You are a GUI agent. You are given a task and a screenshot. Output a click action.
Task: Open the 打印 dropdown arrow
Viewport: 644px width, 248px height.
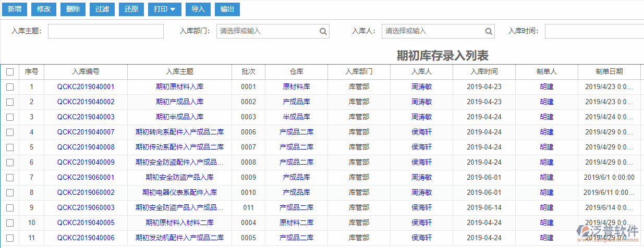(x=173, y=9)
